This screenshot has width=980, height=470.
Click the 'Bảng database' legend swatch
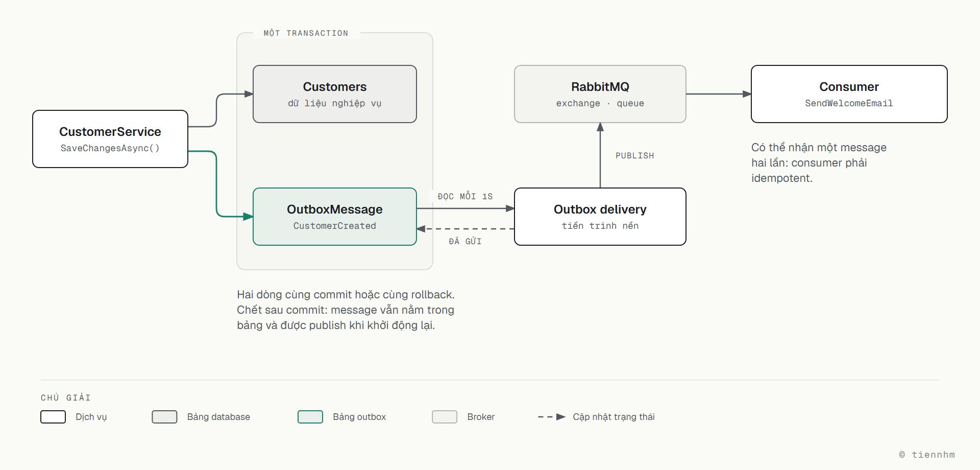click(x=164, y=417)
